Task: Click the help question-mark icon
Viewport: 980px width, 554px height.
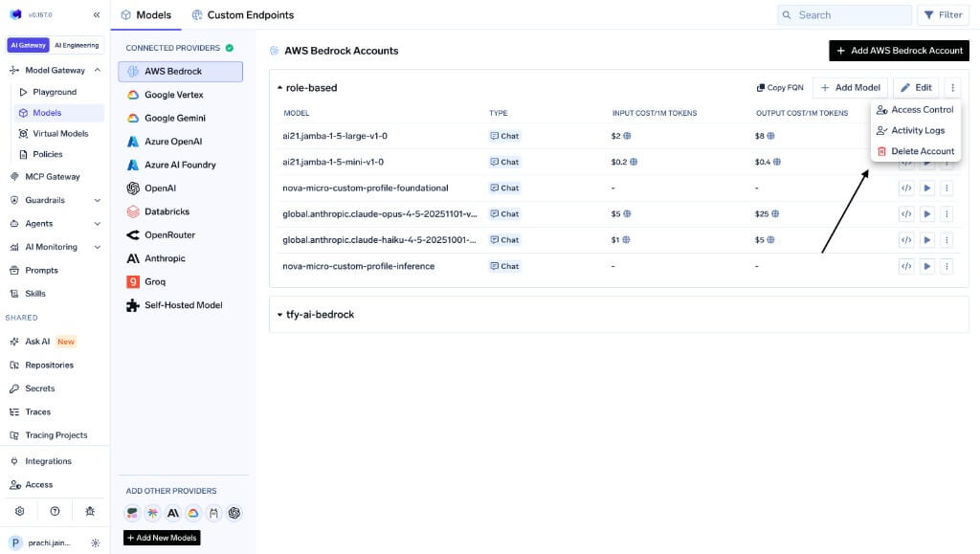Action: point(55,511)
